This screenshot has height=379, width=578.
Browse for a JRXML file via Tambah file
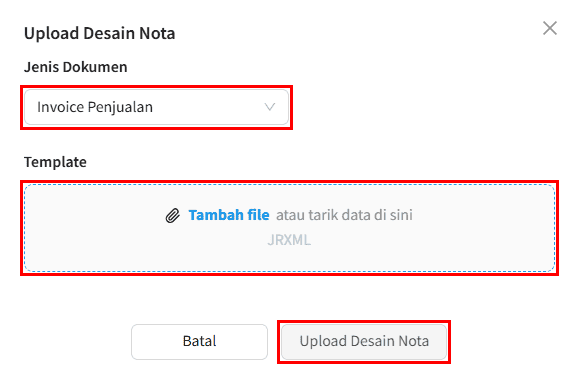point(229,215)
